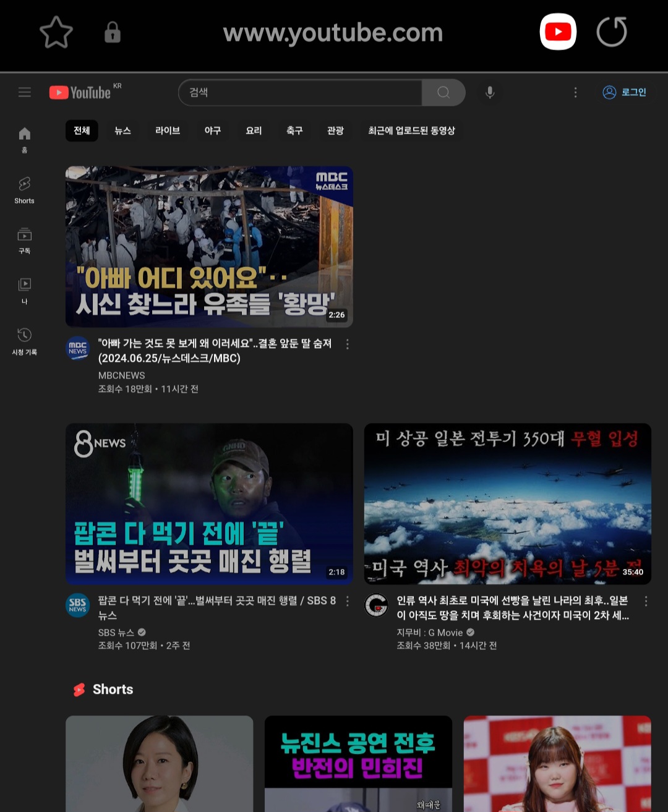
Task: Open the MBC NEWS channel avatar
Action: point(78,348)
